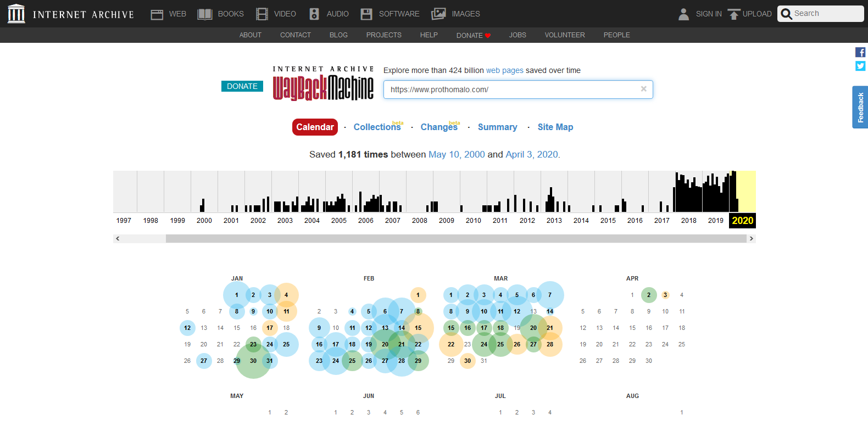Select year 2000 on the timeline
This screenshot has width=868, height=426.
click(x=204, y=221)
